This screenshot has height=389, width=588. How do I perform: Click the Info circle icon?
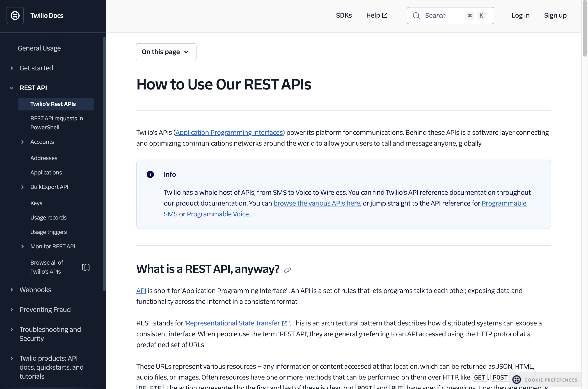click(150, 174)
